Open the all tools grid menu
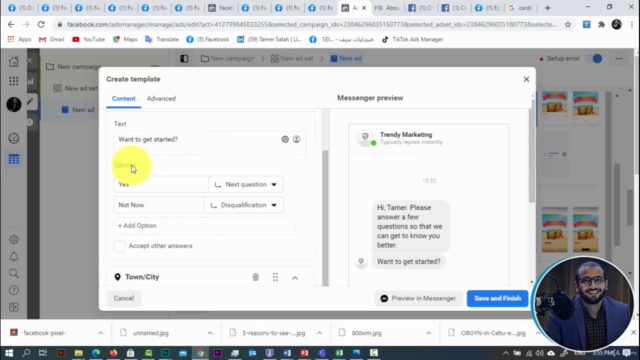 coord(13,81)
